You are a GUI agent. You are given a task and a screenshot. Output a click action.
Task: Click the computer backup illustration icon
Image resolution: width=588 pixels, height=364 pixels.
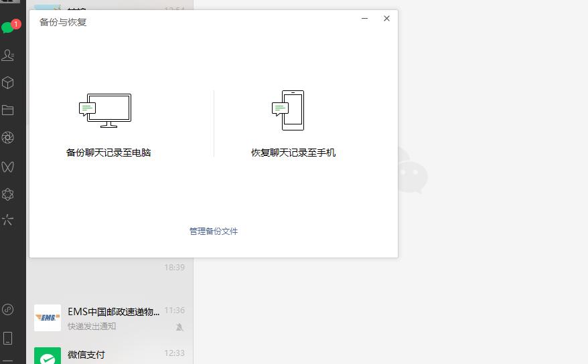coord(105,110)
